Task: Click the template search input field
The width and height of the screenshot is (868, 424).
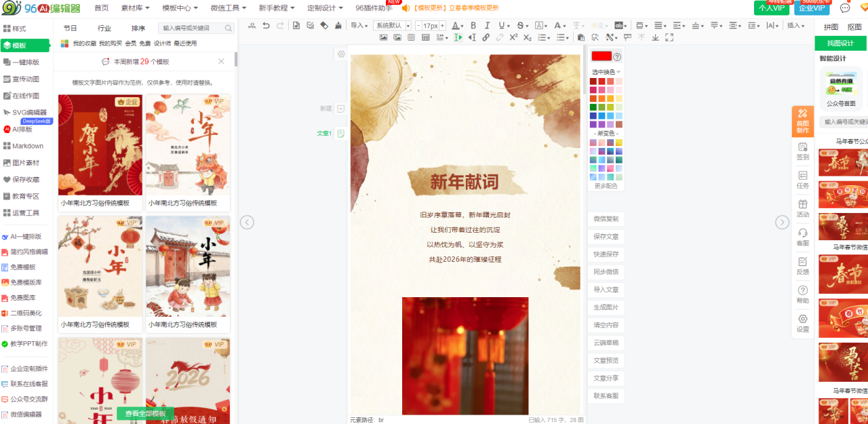Action: pyautogui.click(x=193, y=28)
